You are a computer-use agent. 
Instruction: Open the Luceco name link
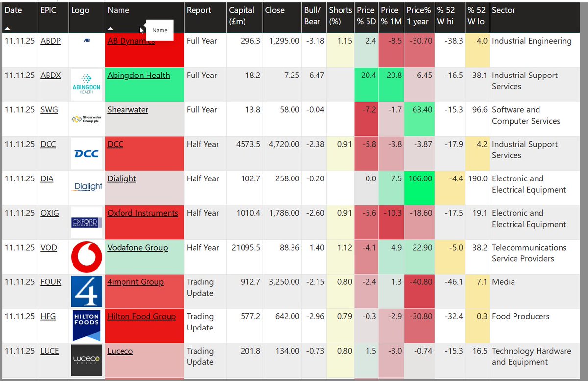click(x=120, y=351)
